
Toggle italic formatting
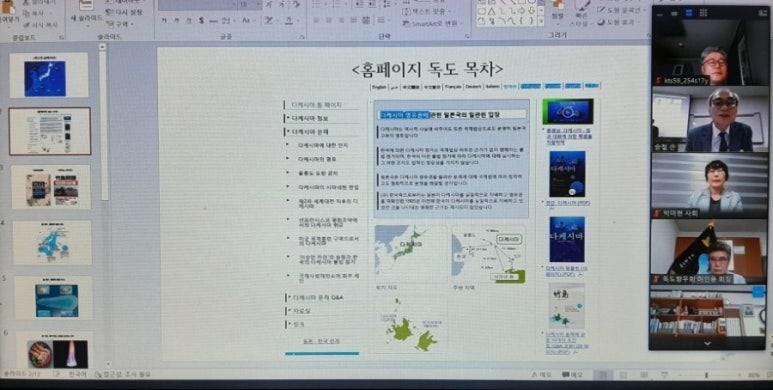176,21
